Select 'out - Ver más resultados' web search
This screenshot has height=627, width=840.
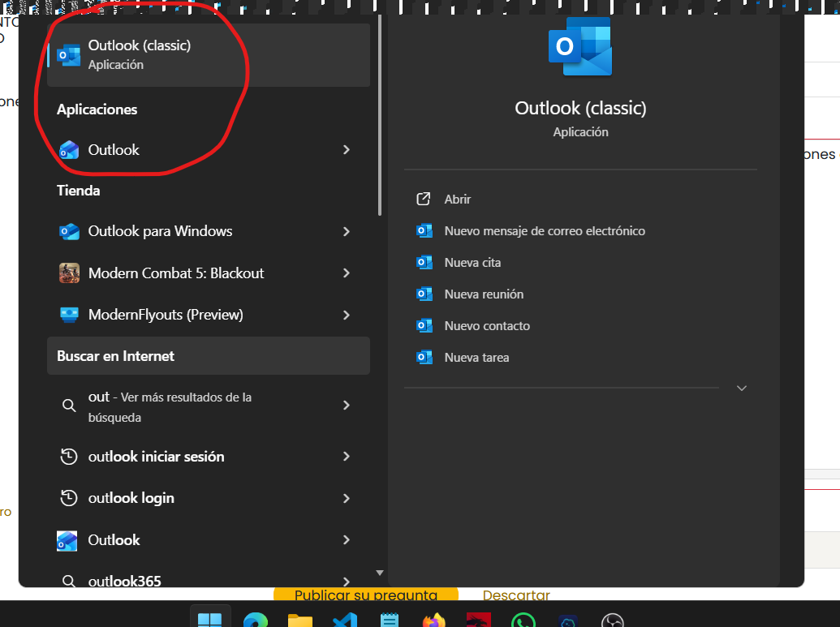click(170, 406)
